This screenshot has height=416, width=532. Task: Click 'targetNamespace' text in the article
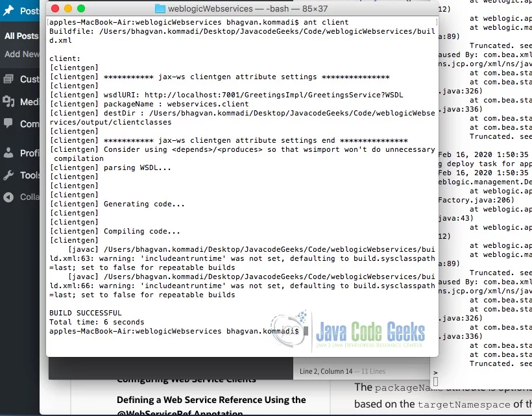464,404
